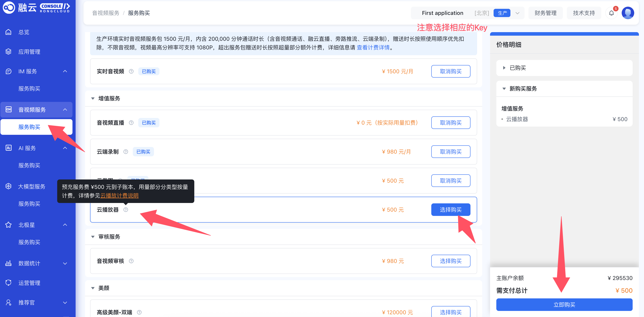Click the AI 服务 icon
The image size is (644, 317).
coord(8,148)
